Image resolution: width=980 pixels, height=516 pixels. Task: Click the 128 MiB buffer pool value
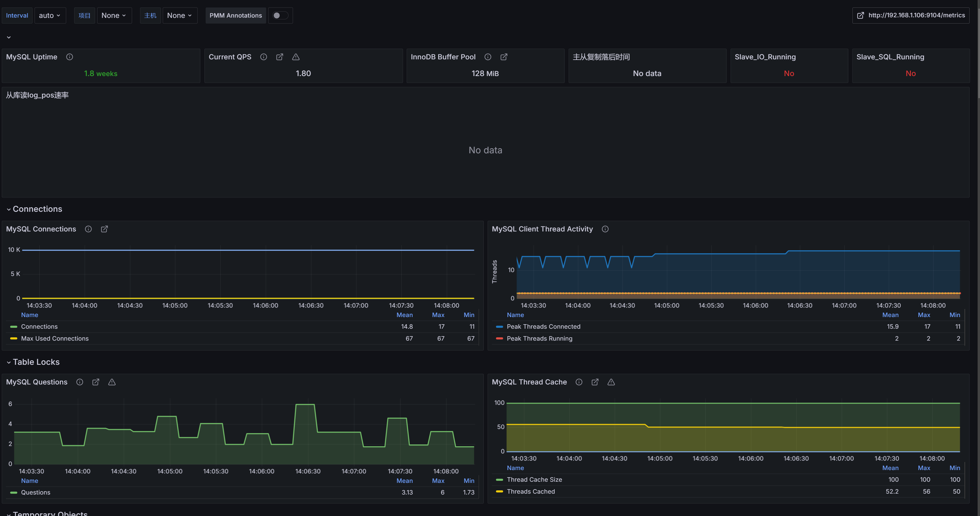point(485,73)
